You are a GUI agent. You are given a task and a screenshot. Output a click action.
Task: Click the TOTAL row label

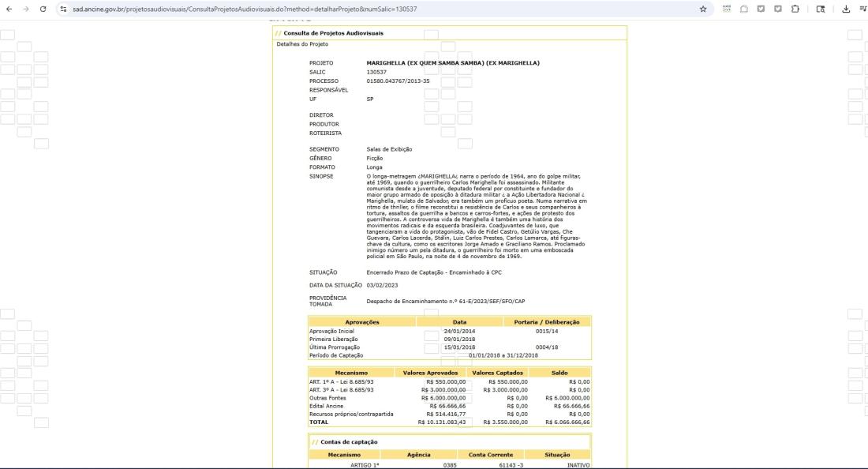[318, 422]
